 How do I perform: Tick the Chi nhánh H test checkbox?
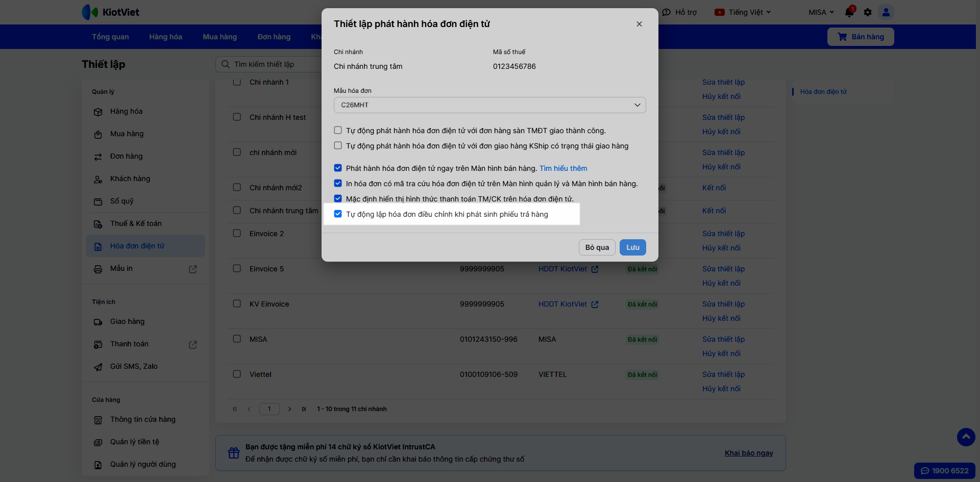pos(237,117)
